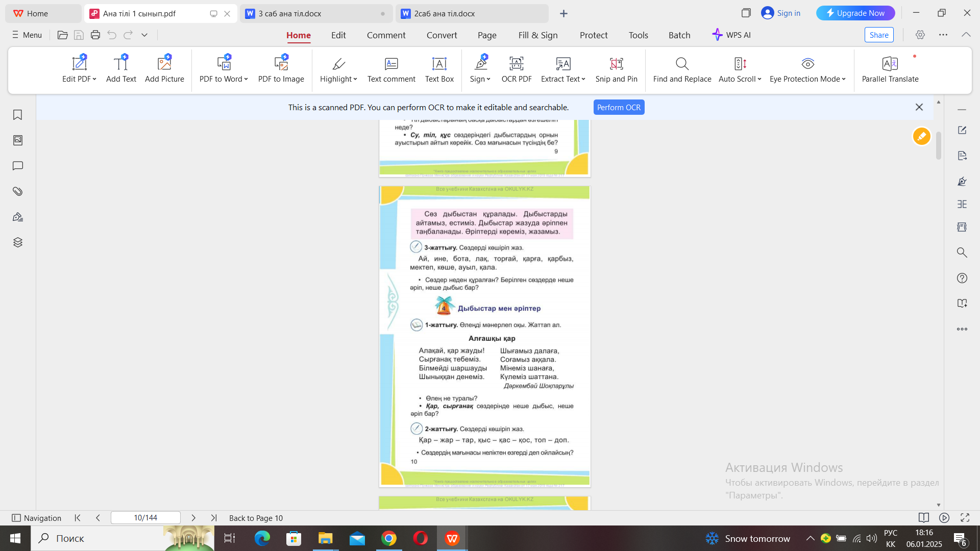This screenshot has height=551, width=980.
Task: Switch to the Fill & Sign tab
Action: tap(537, 35)
